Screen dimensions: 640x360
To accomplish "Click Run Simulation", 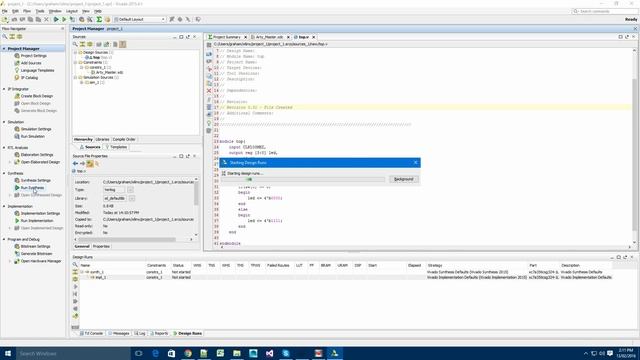I will pyautogui.click(x=33, y=136).
